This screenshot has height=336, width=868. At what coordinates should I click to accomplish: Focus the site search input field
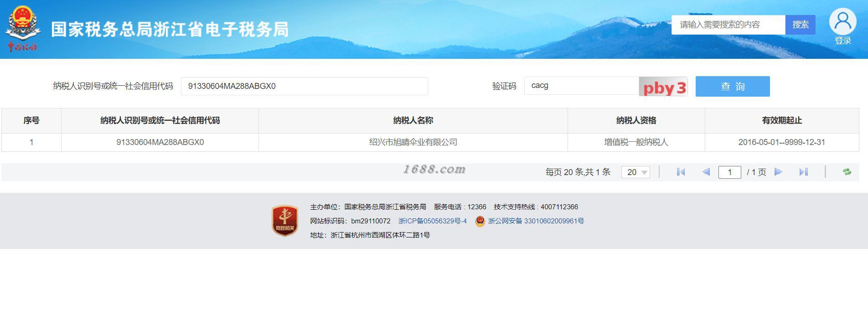click(x=728, y=25)
